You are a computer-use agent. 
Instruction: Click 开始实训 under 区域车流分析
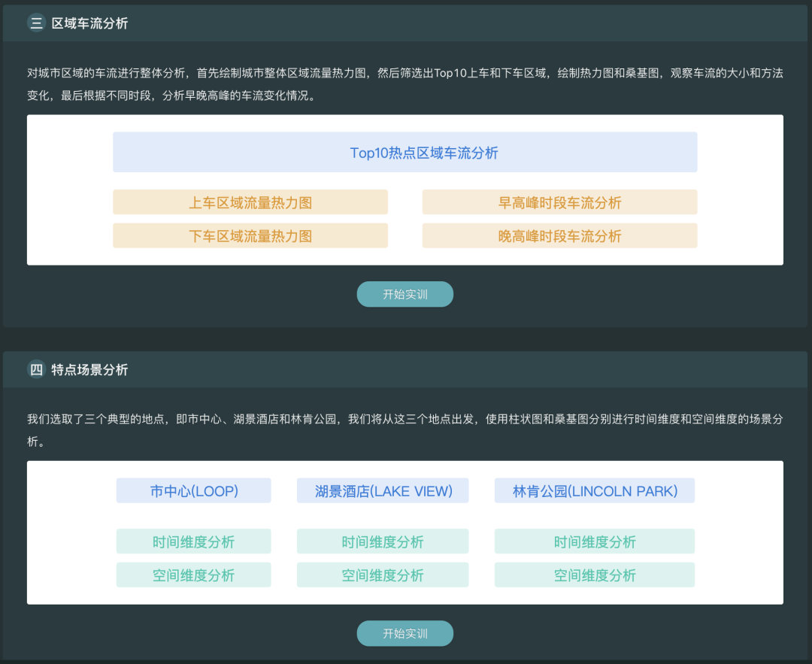point(405,294)
